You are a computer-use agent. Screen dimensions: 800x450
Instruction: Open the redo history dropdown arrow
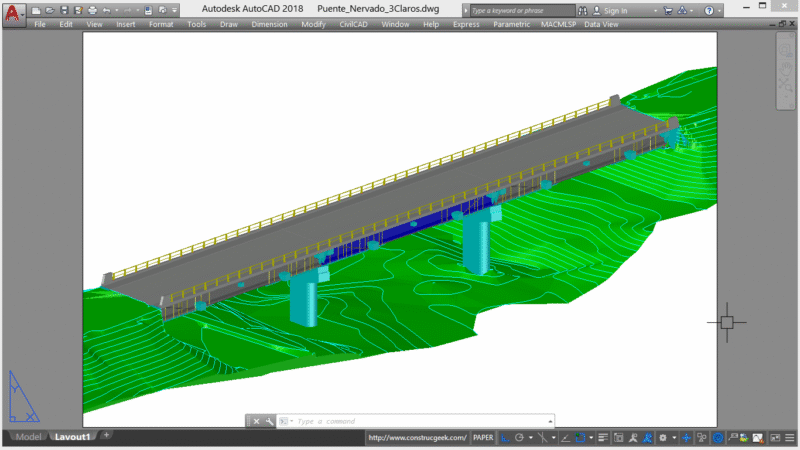click(138, 10)
